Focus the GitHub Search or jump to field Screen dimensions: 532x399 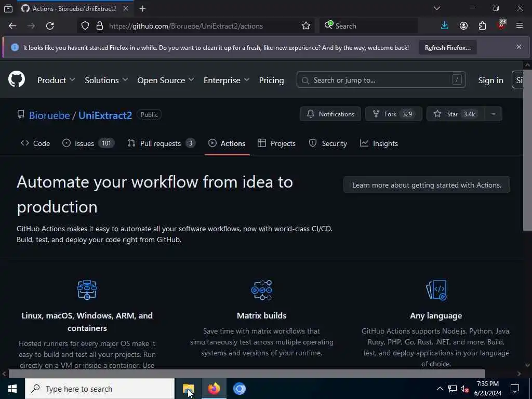tap(381, 80)
